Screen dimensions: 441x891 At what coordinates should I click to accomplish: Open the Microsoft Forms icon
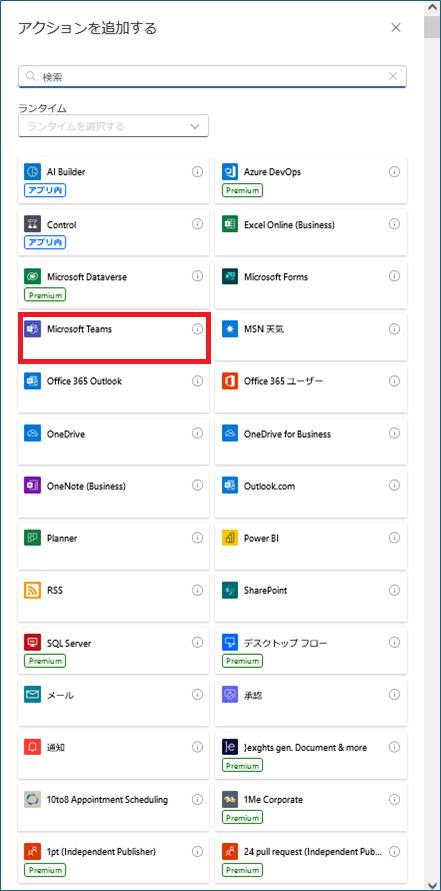click(x=230, y=277)
